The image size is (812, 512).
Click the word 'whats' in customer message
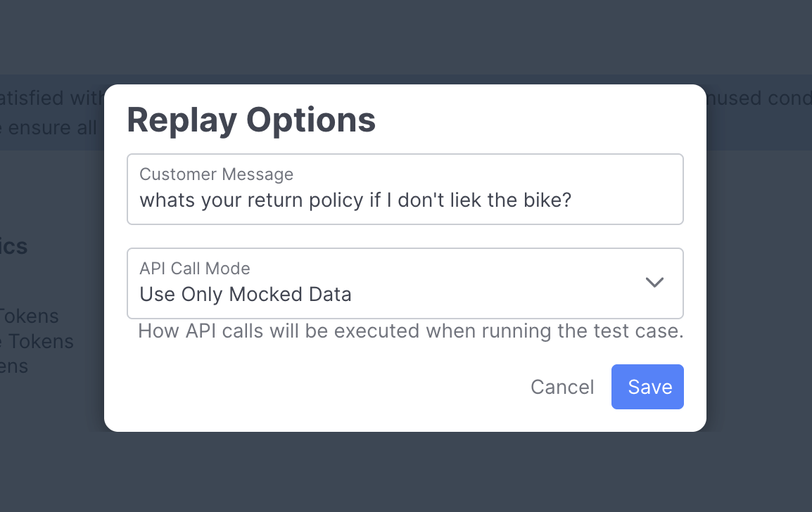(160, 200)
